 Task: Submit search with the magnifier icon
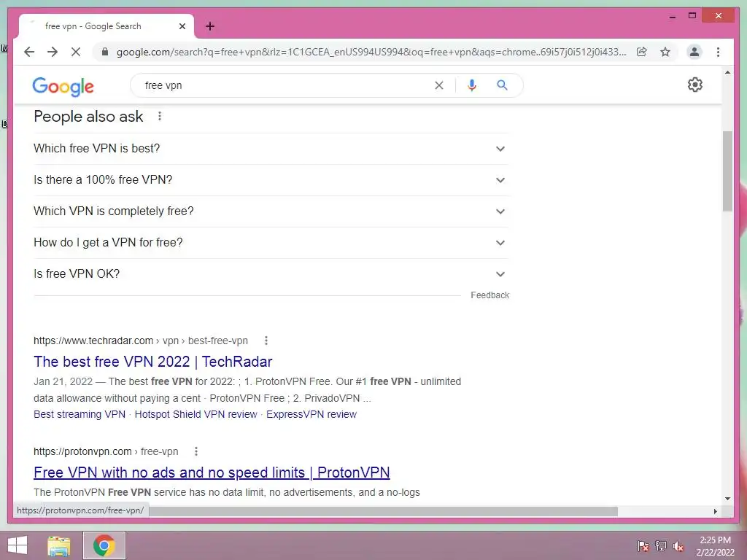point(502,85)
